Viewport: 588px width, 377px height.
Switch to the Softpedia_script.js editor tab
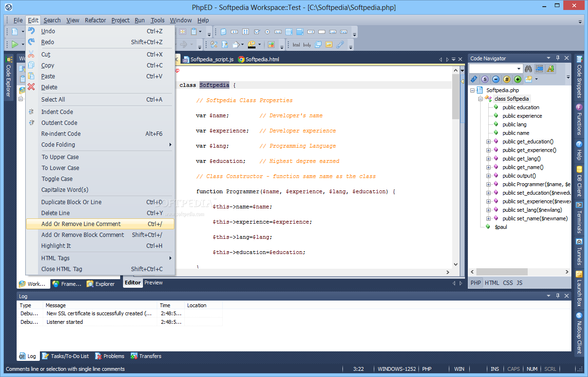(x=208, y=59)
